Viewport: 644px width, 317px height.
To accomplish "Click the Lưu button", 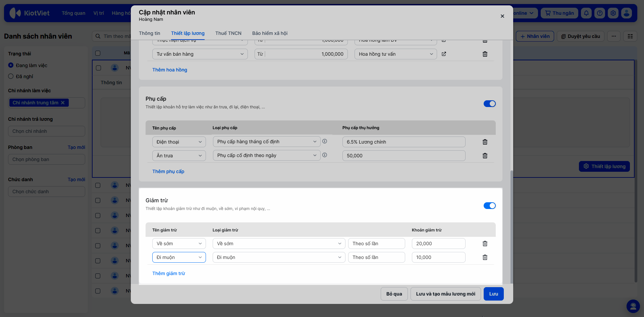I will click(x=494, y=294).
